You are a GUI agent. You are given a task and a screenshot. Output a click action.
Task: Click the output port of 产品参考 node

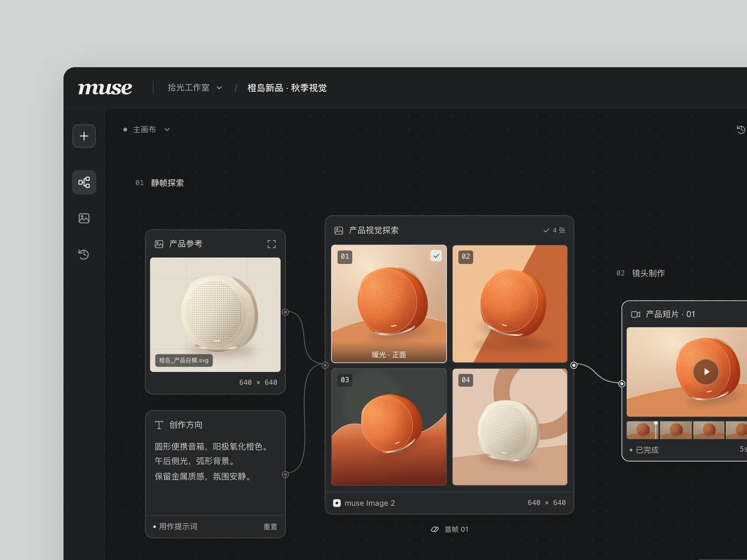point(285,312)
